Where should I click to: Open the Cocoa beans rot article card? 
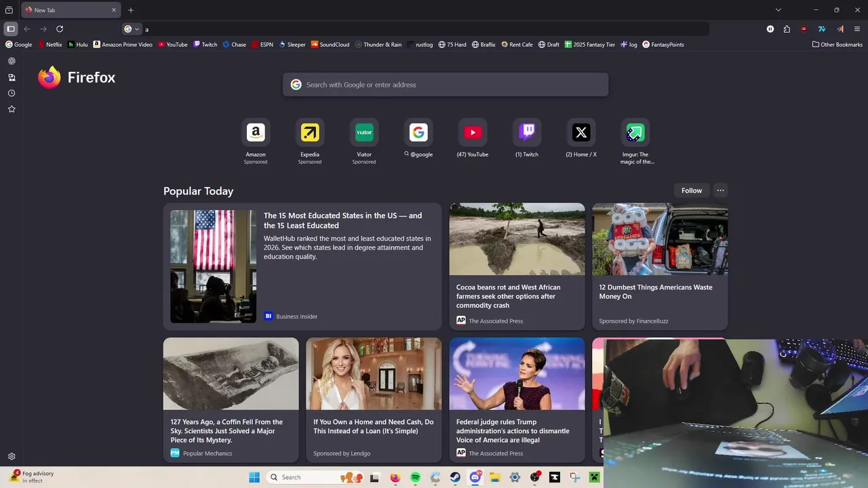point(517,266)
